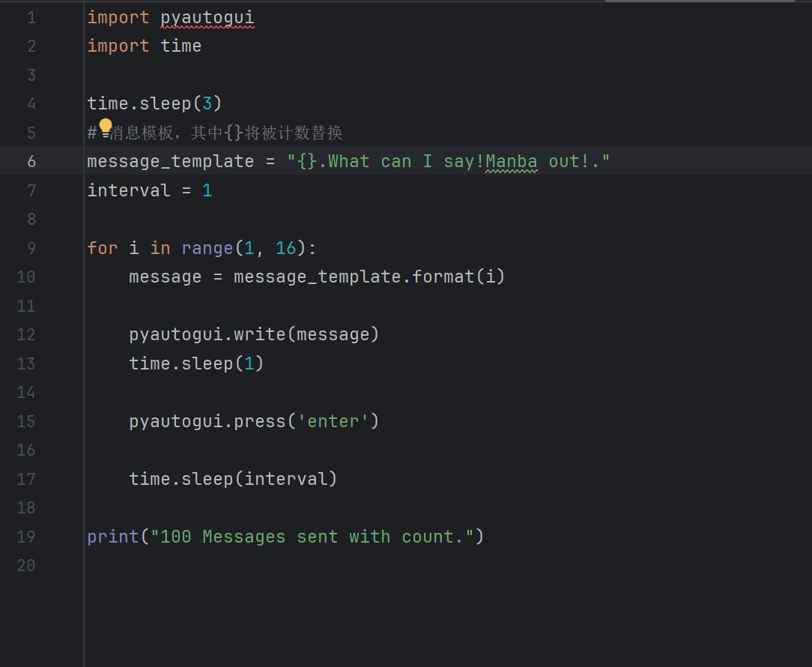Click line number 20 in the gutter
The height and width of the screenshot is (667, 812).
click(26, 565)
